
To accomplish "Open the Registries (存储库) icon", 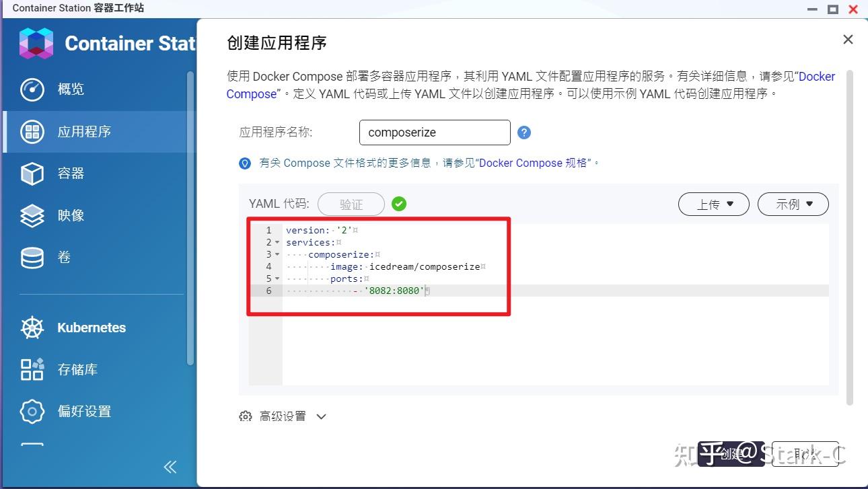I will 32,369.
